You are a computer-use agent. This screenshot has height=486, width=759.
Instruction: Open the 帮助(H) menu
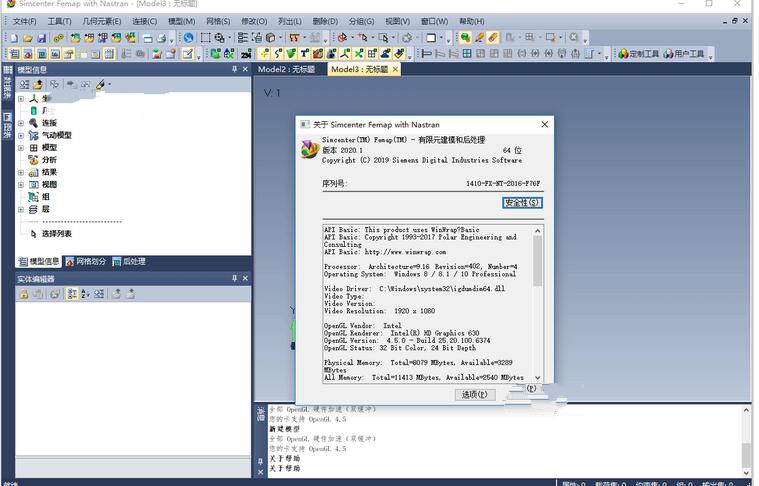pyautogui.click(x=471, y=21)
